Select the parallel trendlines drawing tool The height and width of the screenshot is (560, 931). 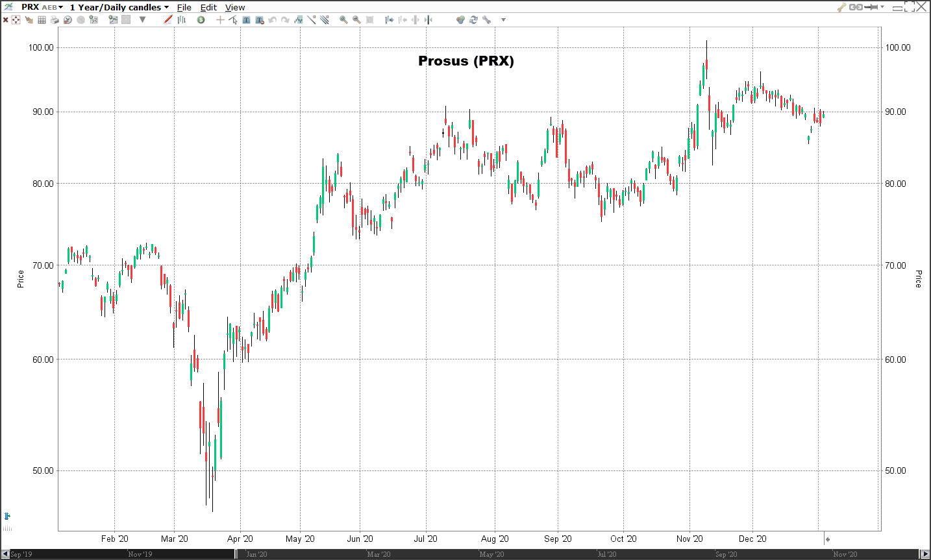tap(325, 20)
